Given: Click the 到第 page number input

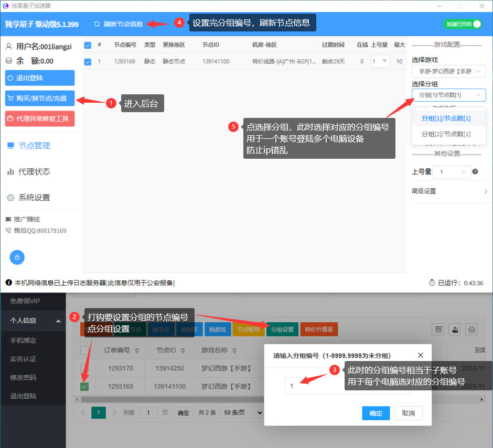Looking at the screenshot, I should click(x=148, y=412).
